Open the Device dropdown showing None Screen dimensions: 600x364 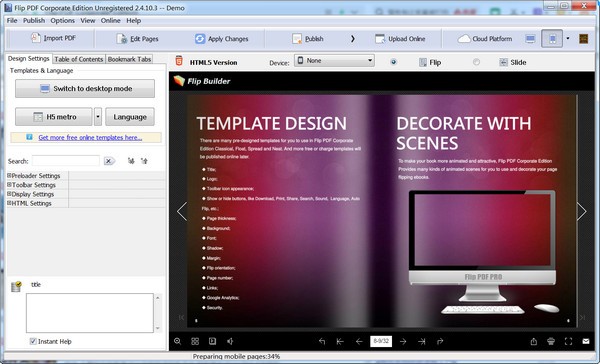pyautogui.click(x=334, y=60)
